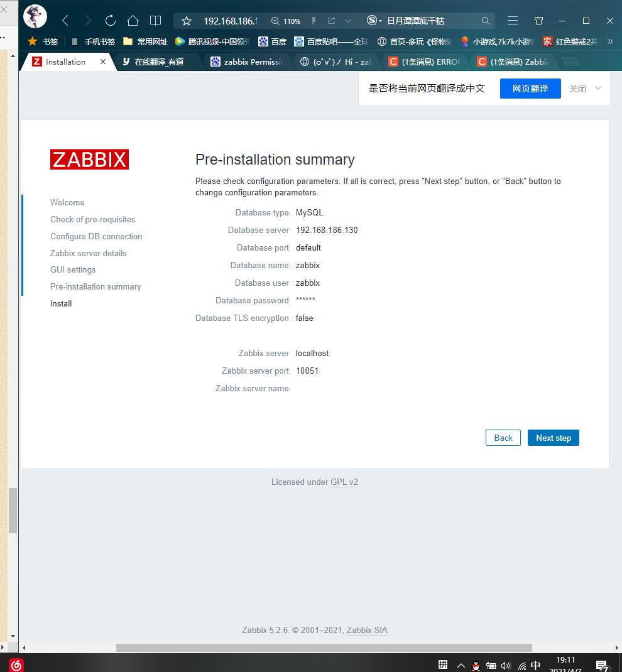Screen dimensions: 622x672
Task: Switch to the Hi - zal tab
Action: (336, 62)
